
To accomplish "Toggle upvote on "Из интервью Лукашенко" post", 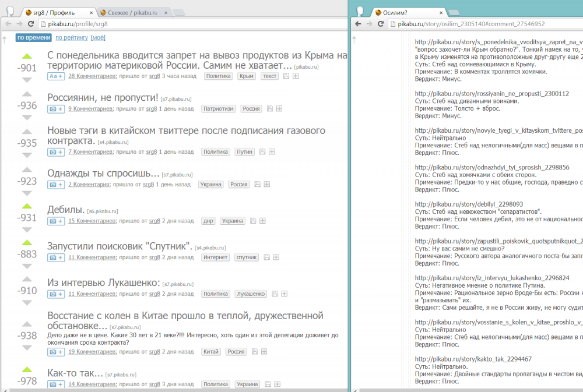I will point(27,279).
